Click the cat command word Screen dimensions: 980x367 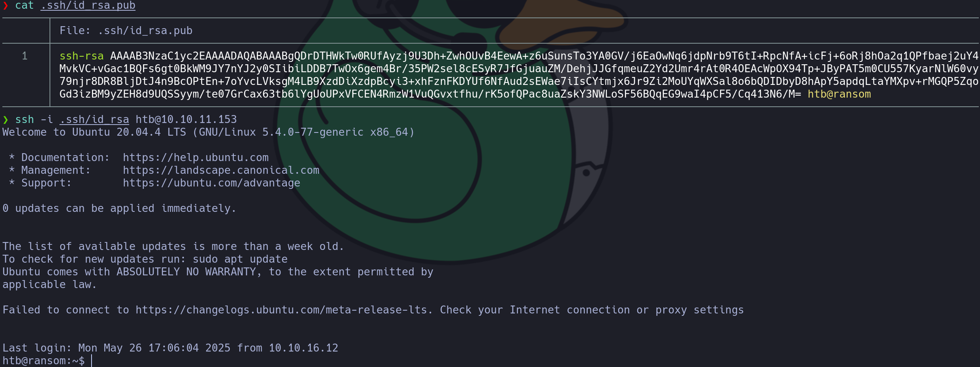(25, 5)
